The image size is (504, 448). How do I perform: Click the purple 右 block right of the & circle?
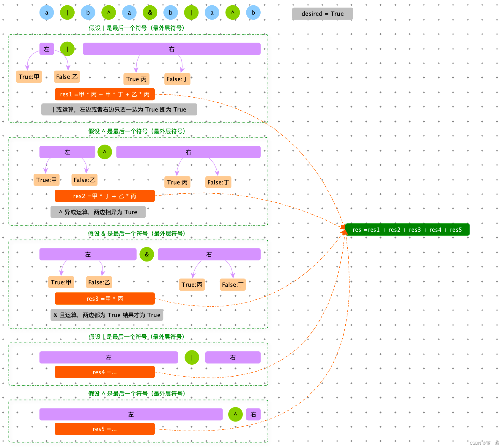pyautogui.click(x=209, y=254)
